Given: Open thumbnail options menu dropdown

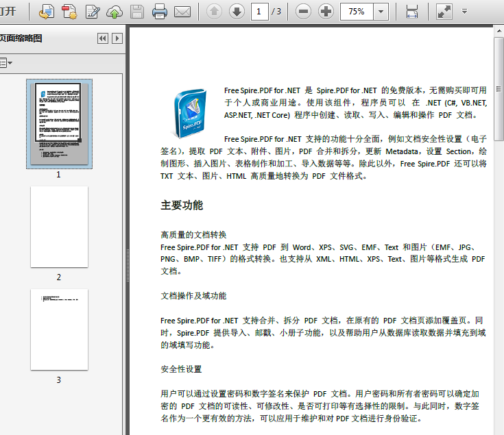Looking at the screenshot, I should [5, 62].
